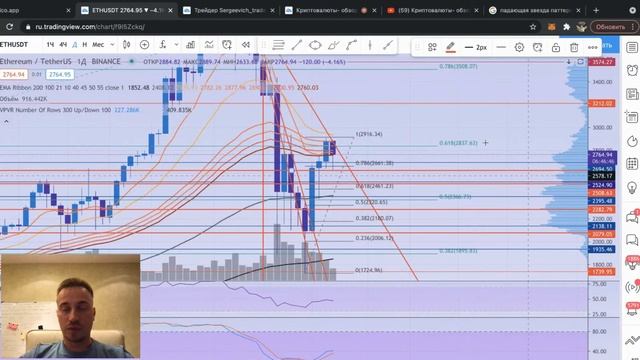
Task: Open the news panel icon
Action: (632, 94)
